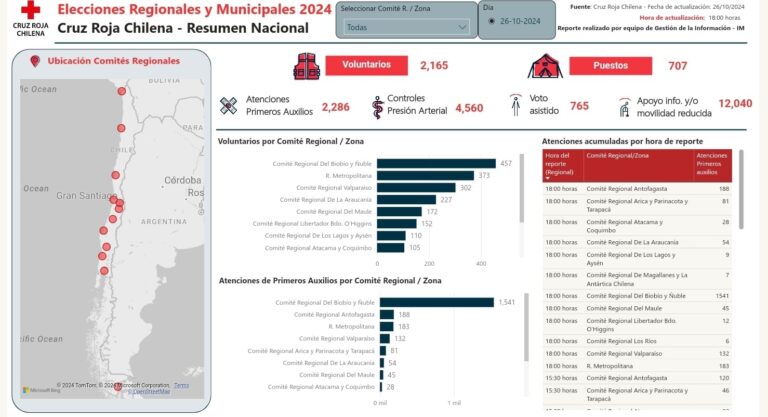Click the 18:00 Comité Regional Los Ríos row
768x417 pixels.
pyautogui.click(x=637, y=341)
